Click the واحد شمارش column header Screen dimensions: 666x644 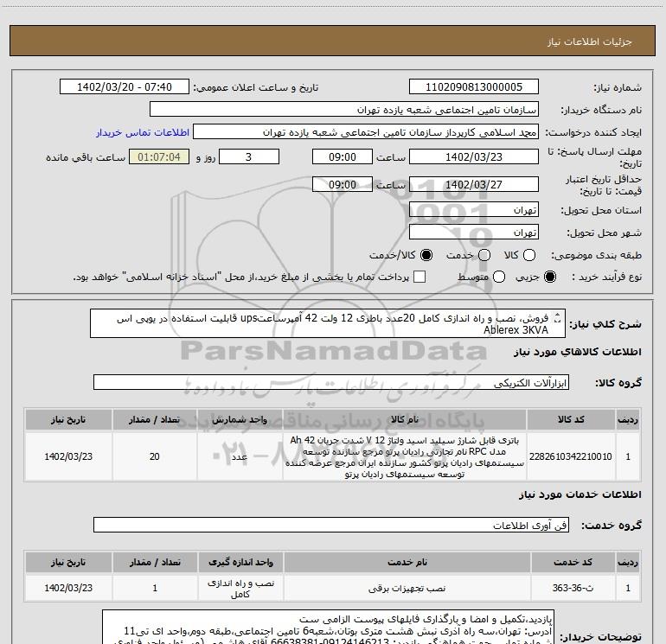(240, 420)
